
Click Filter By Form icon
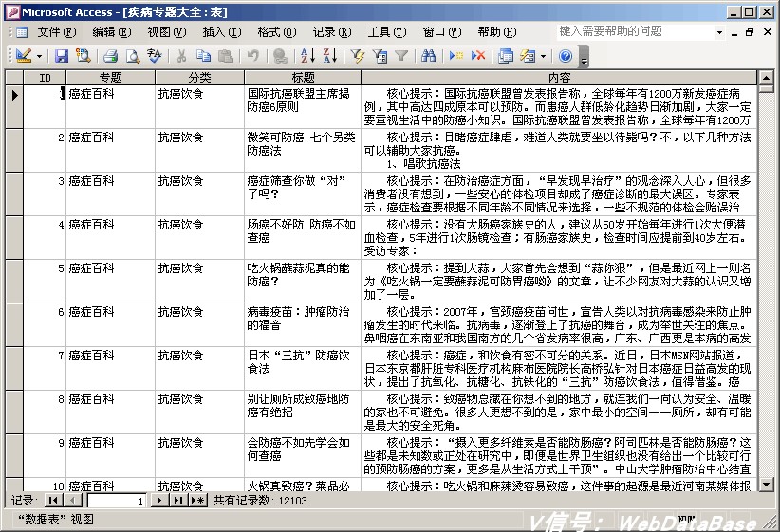pos(380,56)
